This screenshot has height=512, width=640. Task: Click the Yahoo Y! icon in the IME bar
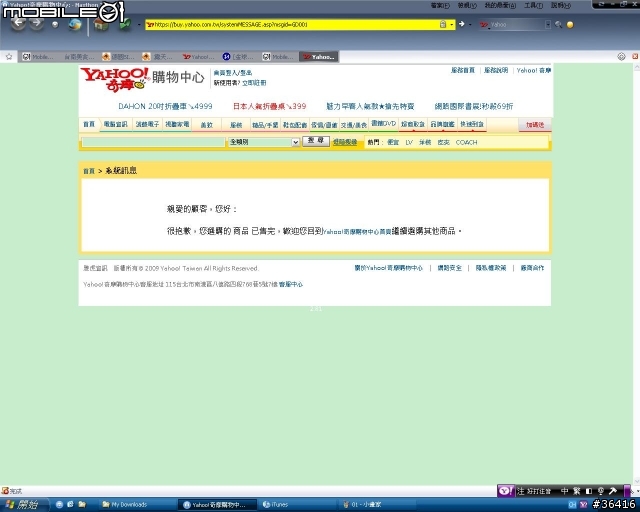[x=506, y=490]
